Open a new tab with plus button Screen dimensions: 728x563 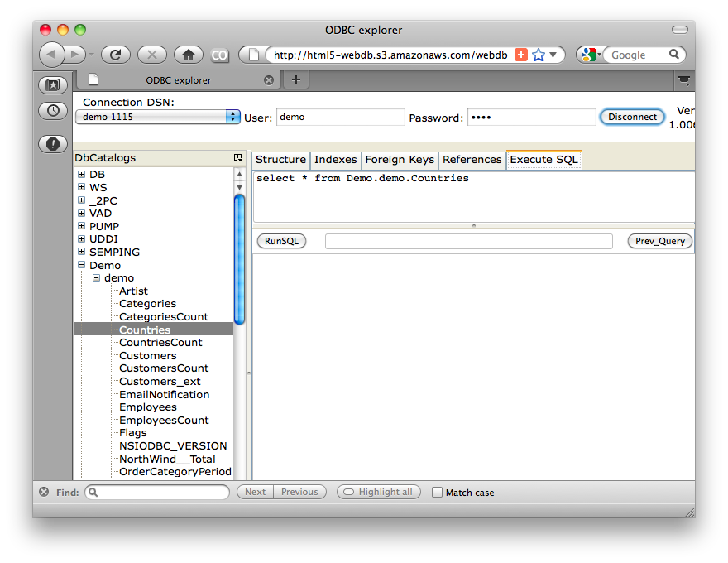point(295,79)
